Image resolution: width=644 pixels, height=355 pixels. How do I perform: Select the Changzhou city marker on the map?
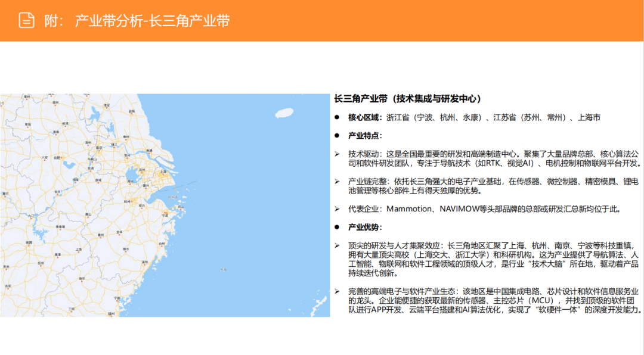pyautogui.click(x=127, y=158)
